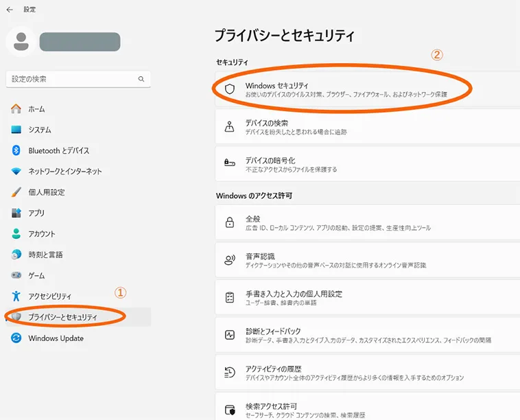Open 音声認識 settings
Screen dimensions: 520x420
point(368,260)
